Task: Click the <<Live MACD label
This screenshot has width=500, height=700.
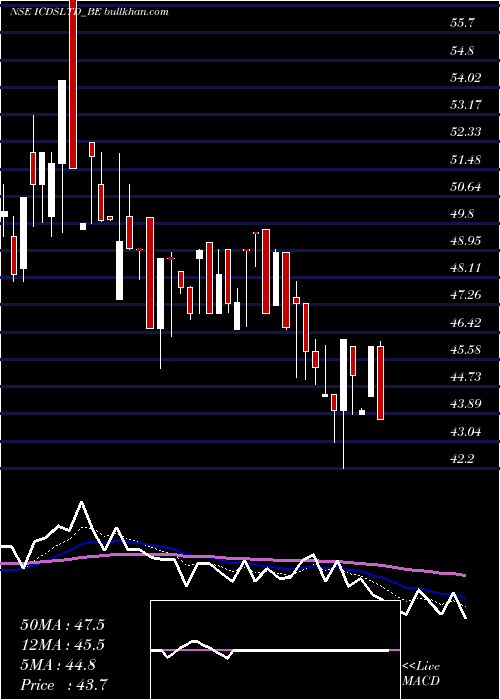Action: coord(421,674)
